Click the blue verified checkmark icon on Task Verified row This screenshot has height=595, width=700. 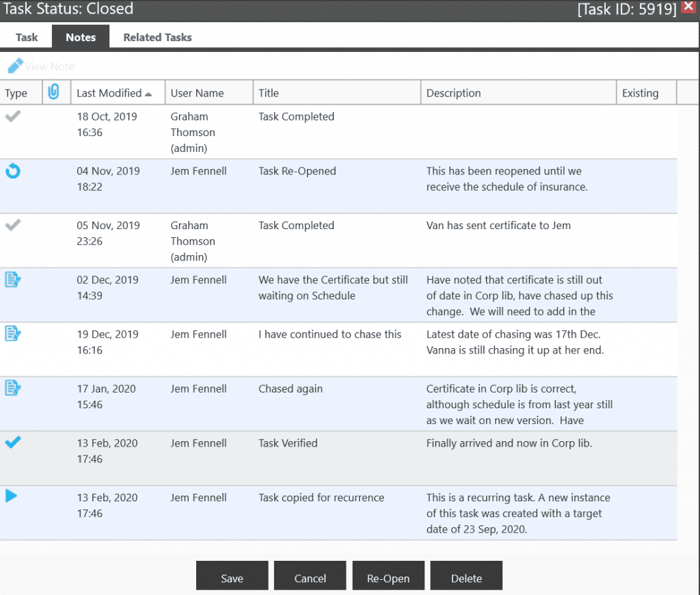pos(12,443)
